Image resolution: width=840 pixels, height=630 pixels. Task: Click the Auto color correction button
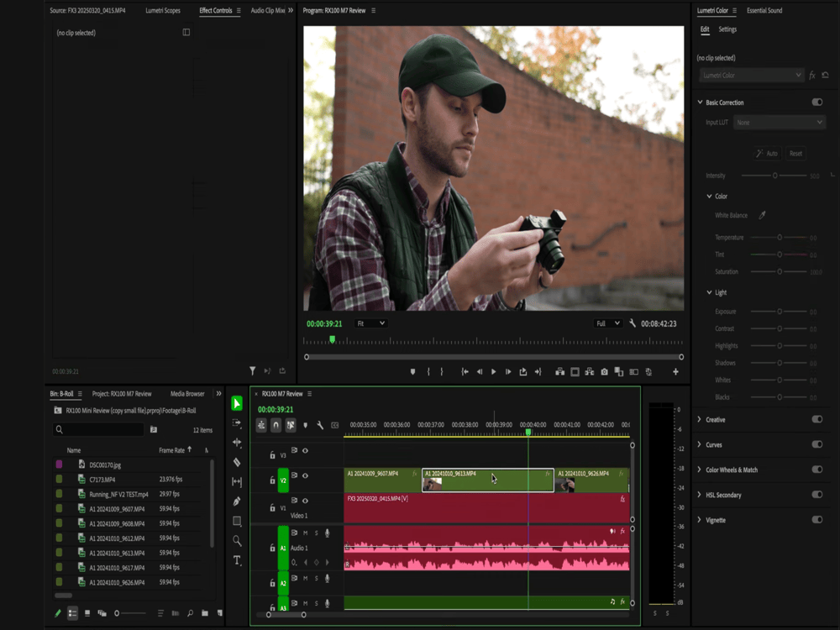click(767, 154)
